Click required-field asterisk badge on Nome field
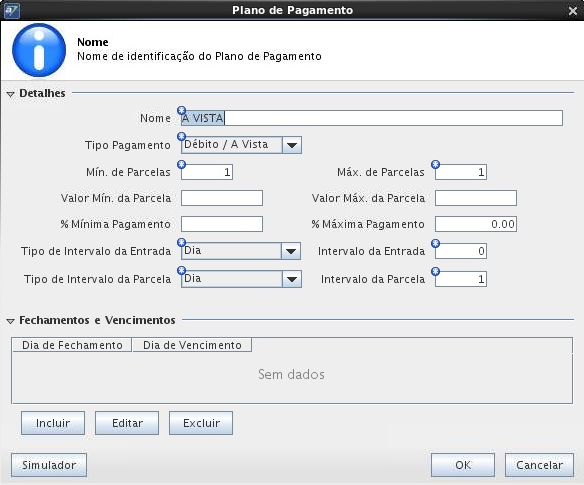This screenshot has height=485, width=584. click(x=181, y=110)
